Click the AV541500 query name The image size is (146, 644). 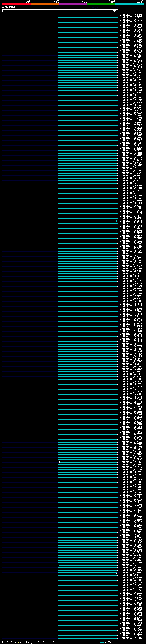(x=8, y=8)
